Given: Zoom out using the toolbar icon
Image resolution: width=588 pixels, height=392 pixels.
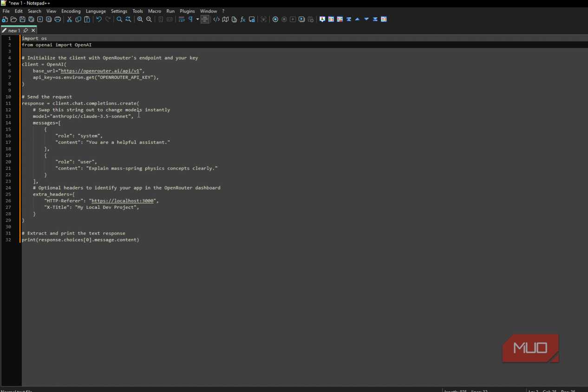Looking at the screenshot, I should [149, 20].
